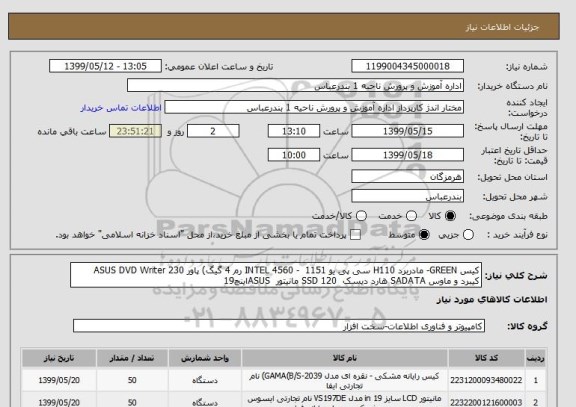Screen dimensions: 576x407
Task: Click the تعداد / مقدار column header
Action: click(132, 358)
